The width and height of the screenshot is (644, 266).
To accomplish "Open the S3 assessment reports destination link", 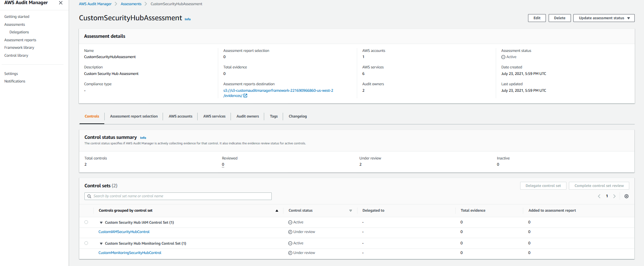I will pyautogui.click(x=278, y=93).
